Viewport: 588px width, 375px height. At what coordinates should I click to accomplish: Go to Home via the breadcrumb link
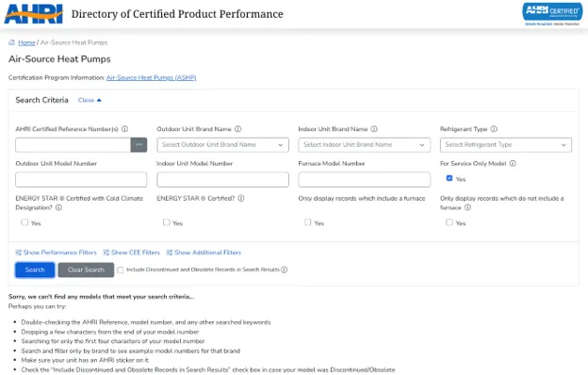(x=26, y=42)
